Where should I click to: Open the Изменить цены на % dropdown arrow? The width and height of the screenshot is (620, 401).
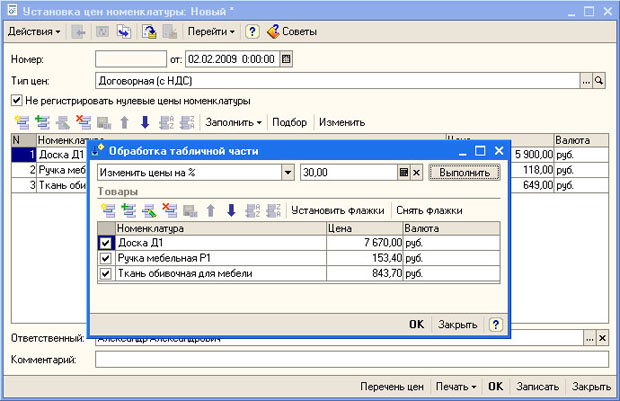(x=288, y=172)
